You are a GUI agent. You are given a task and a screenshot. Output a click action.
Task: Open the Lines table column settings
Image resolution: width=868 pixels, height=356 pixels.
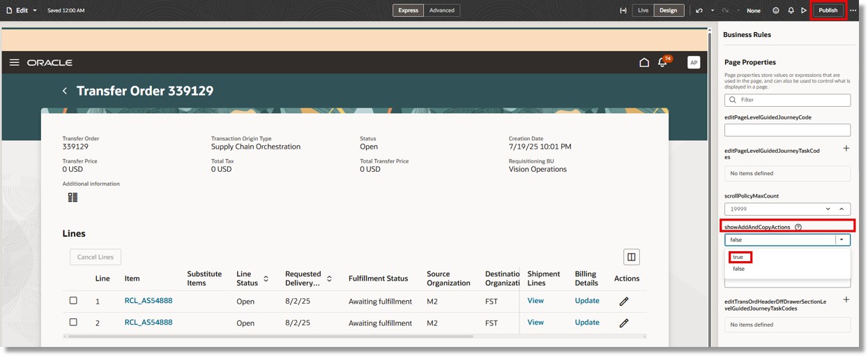click(631, 257)
